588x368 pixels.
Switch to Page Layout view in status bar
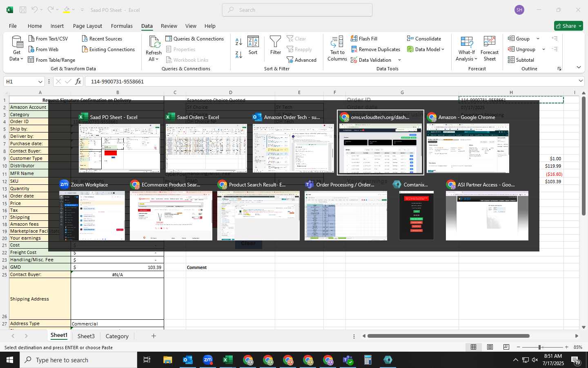click(490, 347)
